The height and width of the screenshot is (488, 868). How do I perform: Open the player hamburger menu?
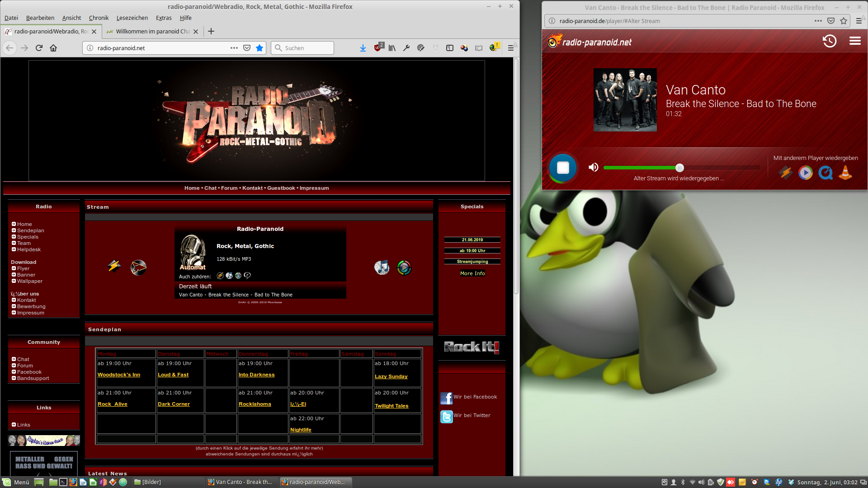pyautogui.click(x=855, y=41)
